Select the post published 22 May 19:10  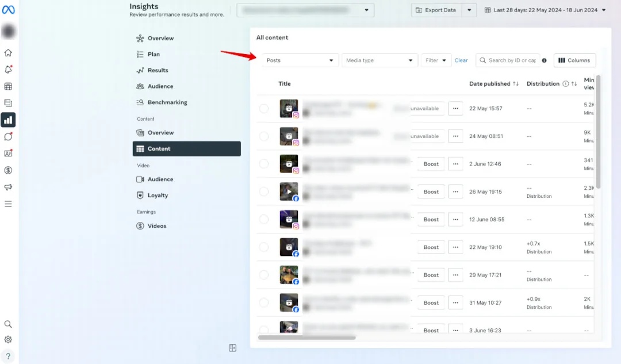pos(264,247)
